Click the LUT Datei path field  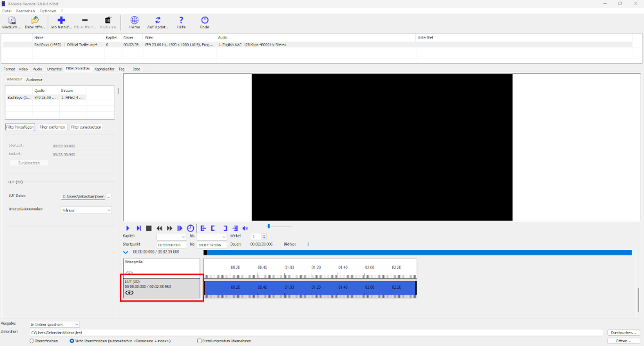pyautogui.click(x=83, y=196)
